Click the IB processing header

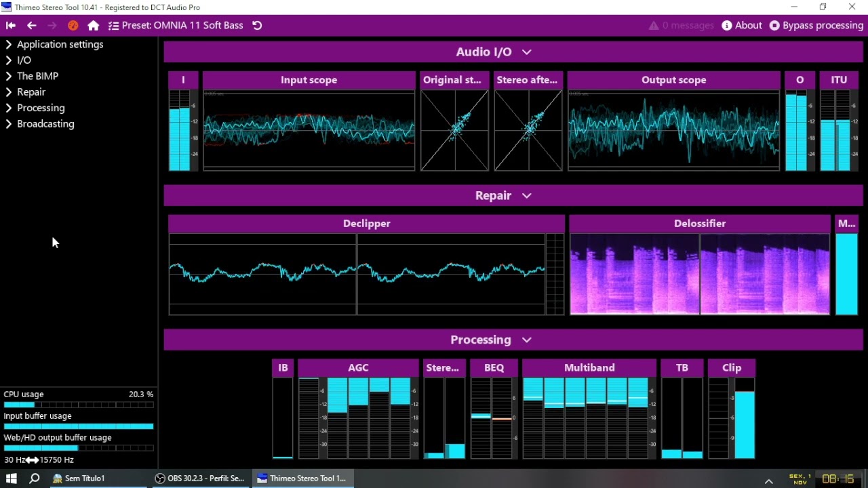point(283,368)
